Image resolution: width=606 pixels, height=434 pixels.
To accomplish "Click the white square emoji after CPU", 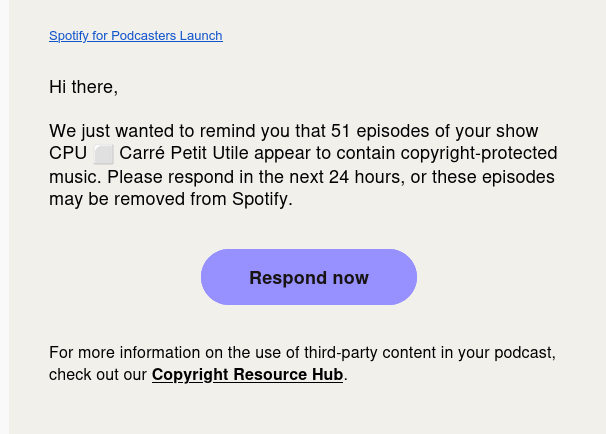I will pyautogui.click(x=104, y=154).
